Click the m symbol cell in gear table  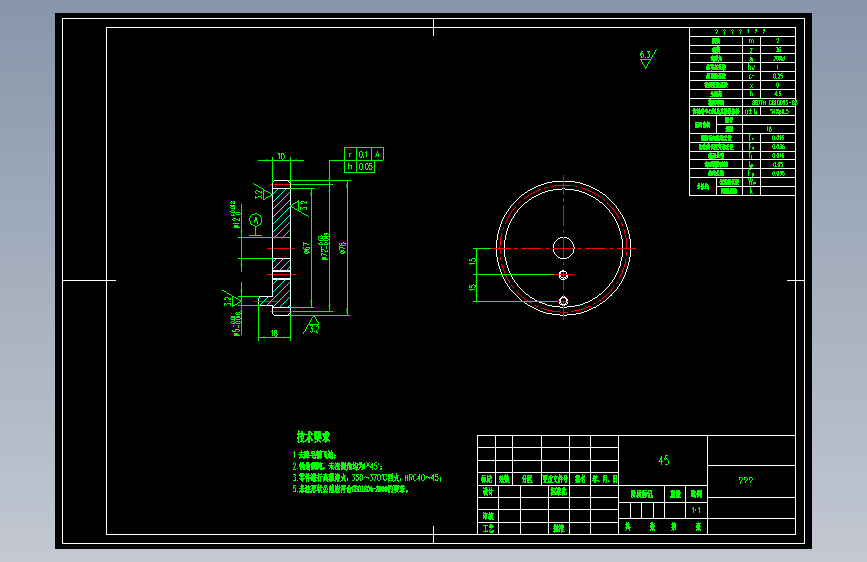[751, 41]
